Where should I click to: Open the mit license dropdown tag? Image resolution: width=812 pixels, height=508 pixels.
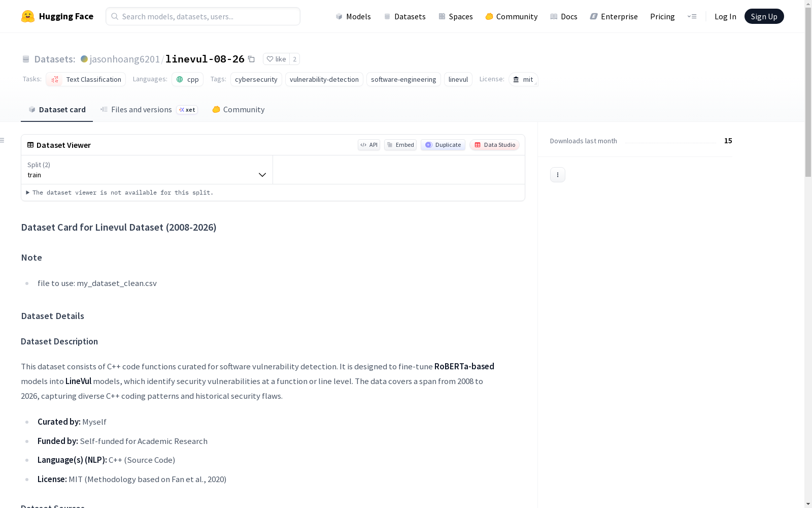click(523, 79)
